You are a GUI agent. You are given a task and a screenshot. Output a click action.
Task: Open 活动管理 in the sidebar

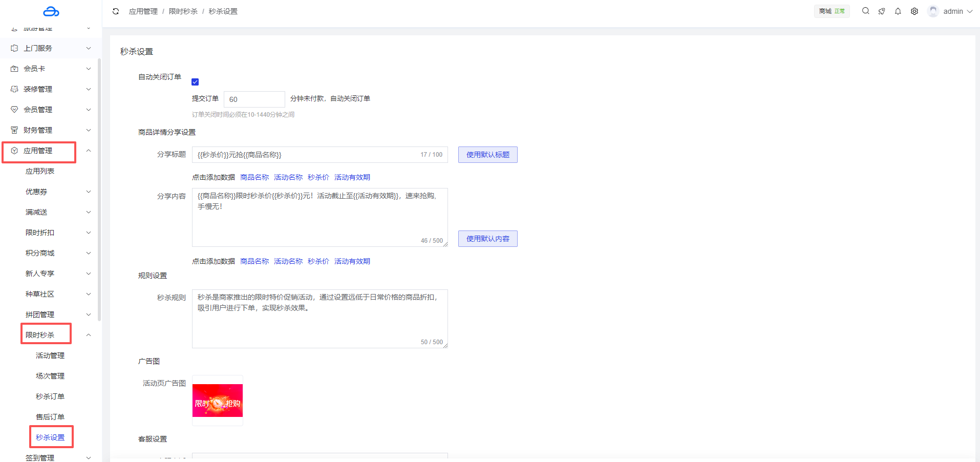[50, 355]
